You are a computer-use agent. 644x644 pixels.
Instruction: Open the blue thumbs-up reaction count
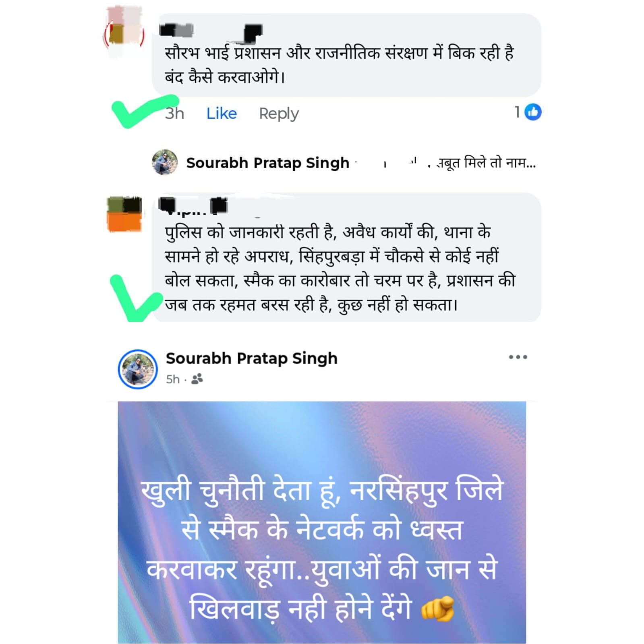(528, 112)
